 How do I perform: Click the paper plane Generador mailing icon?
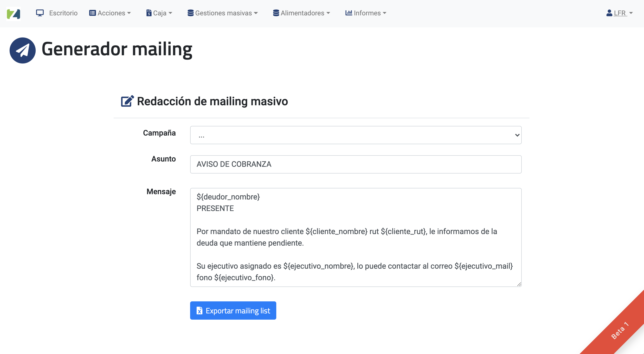tap(22, 50)
